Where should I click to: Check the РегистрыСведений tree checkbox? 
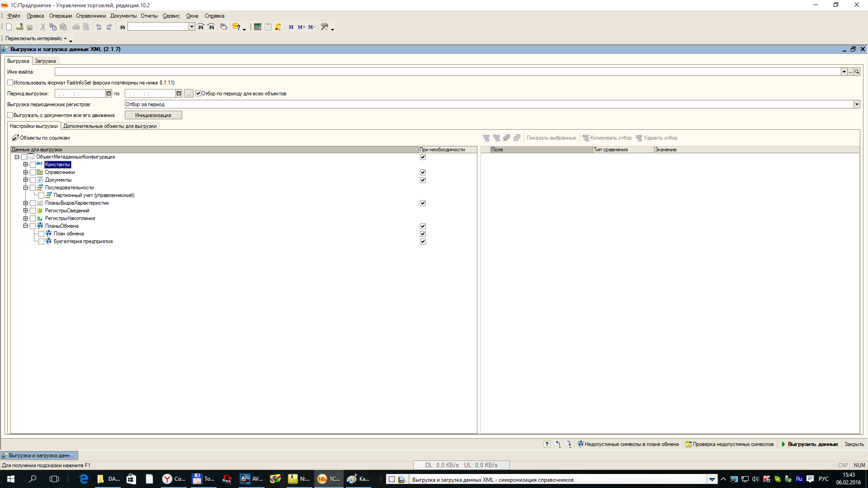(x=33, y=211)
